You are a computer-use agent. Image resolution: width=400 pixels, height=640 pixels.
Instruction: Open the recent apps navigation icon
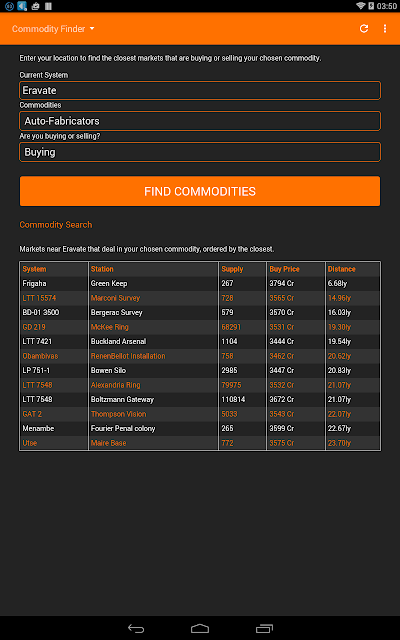[x=264, y=628]
